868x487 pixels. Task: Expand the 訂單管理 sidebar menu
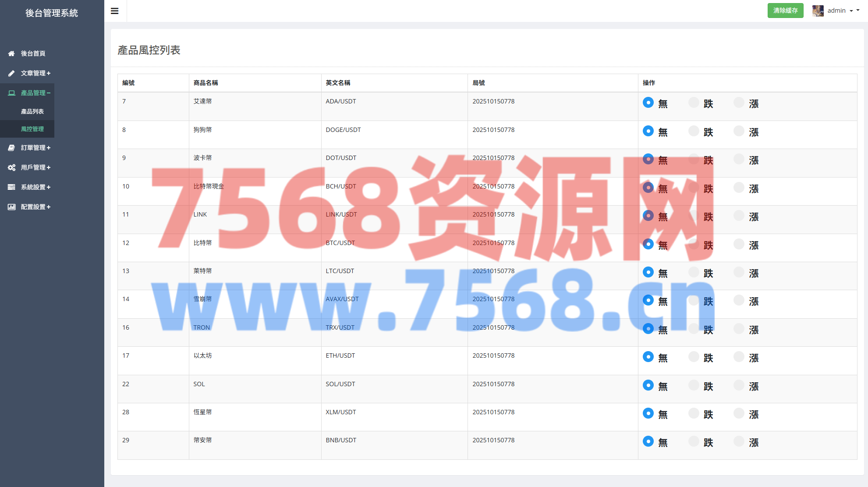point(35,148)
